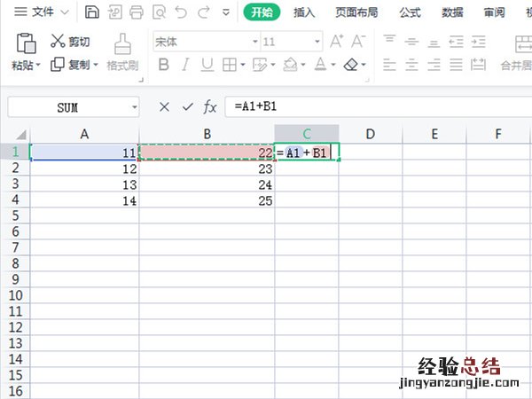The width and height of the screenshot is (532, 399).
Task: Click the fill color bucket icon
Action: pos(287,65)
